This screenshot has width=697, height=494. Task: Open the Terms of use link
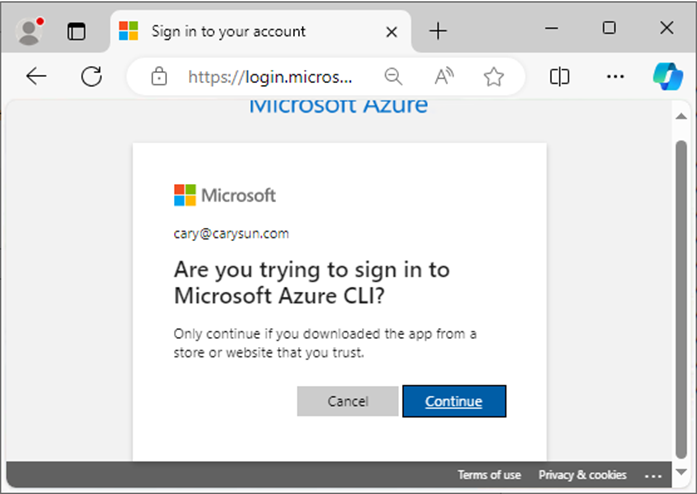pyautogui.click(x=489, y=475)
